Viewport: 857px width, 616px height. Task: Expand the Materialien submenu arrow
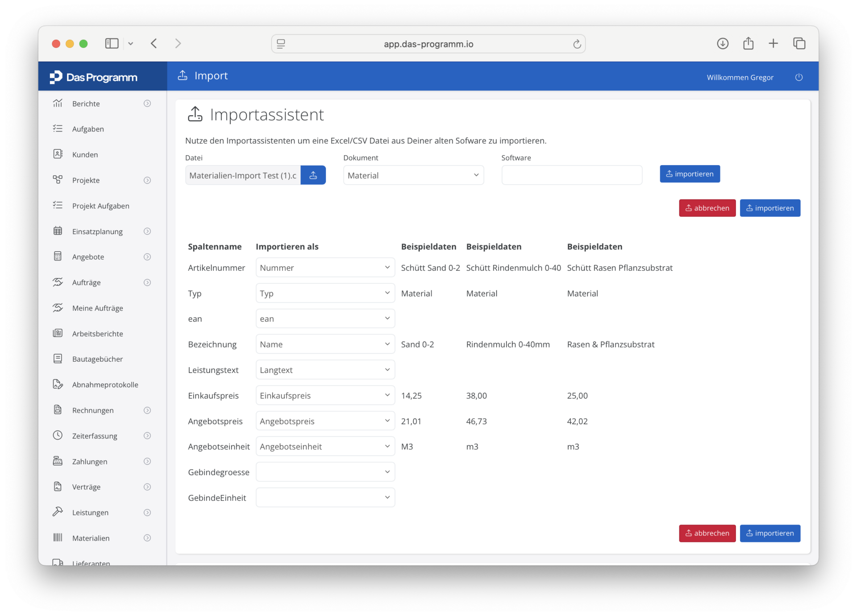147,538
